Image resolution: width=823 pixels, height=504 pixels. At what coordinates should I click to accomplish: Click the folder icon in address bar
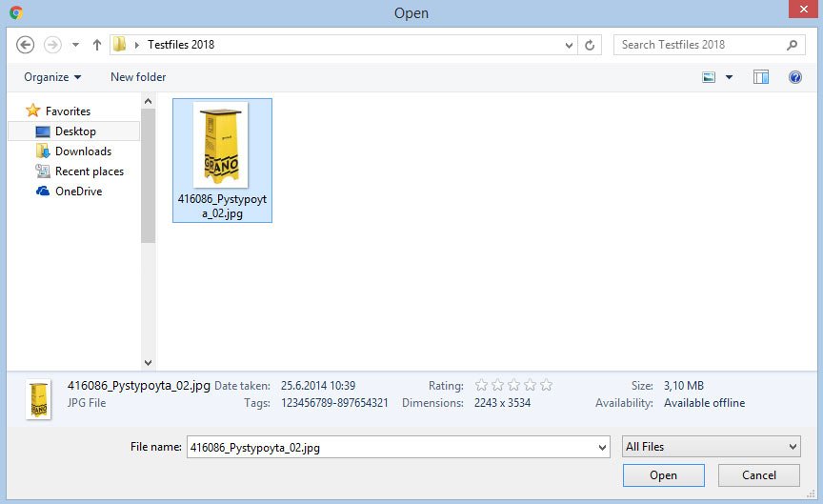point(120,44)
